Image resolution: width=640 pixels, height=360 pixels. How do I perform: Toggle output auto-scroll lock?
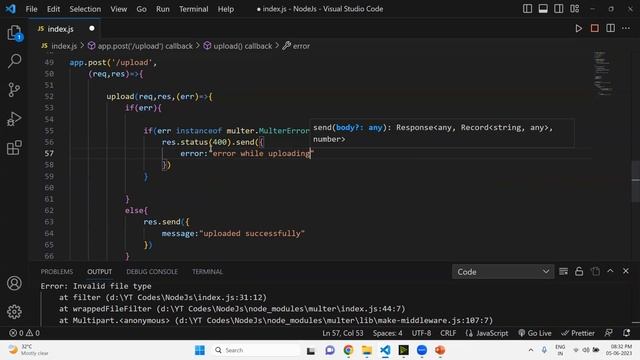coord(579,271)
